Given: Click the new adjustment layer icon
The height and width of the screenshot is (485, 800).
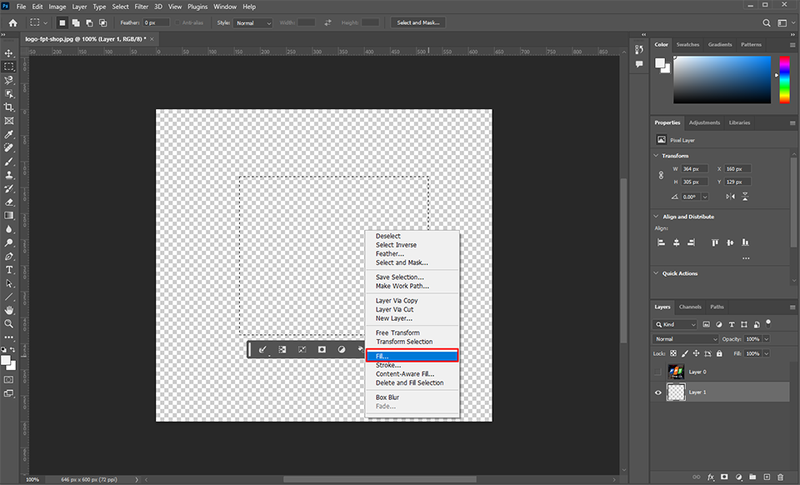Looking at the screenshot, I should (x=739, y=477).
